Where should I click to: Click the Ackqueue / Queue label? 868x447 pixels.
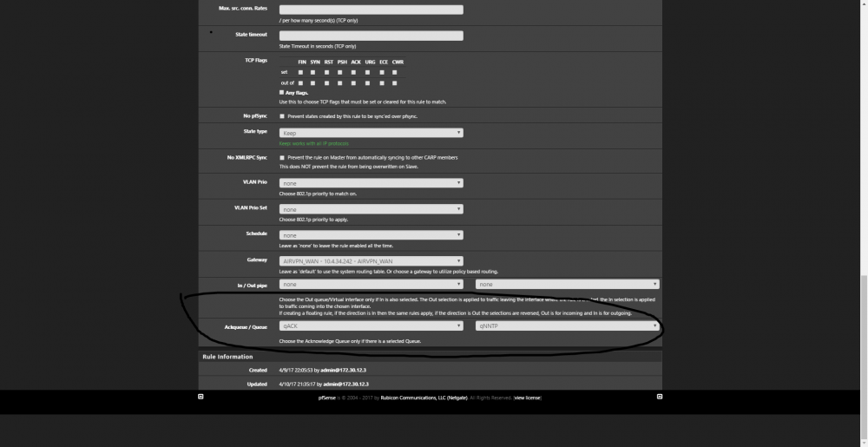(246, 327)
